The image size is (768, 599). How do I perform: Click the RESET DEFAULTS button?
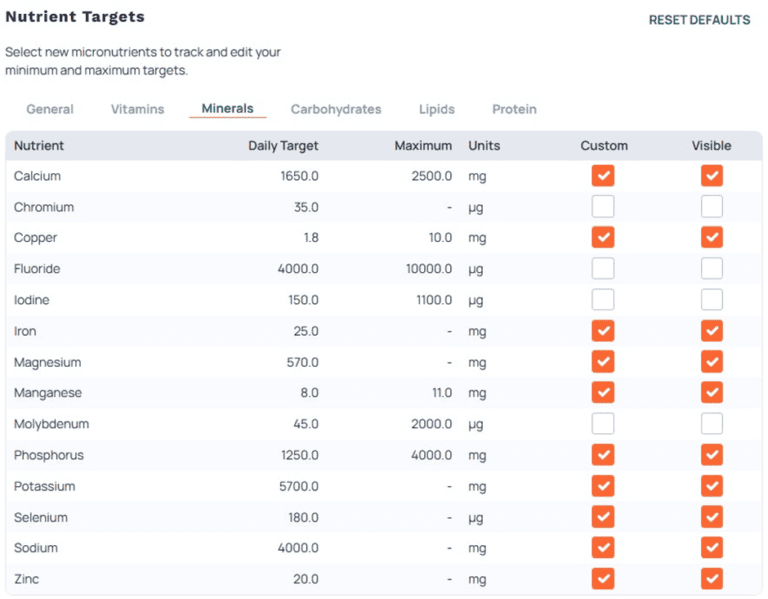pyautogui.click(x=699, y=20)
